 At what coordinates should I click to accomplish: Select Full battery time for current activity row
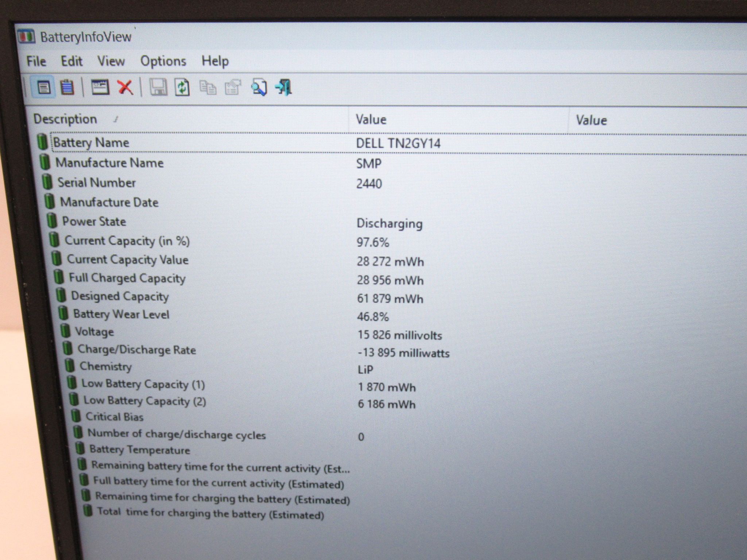point(219,482)
